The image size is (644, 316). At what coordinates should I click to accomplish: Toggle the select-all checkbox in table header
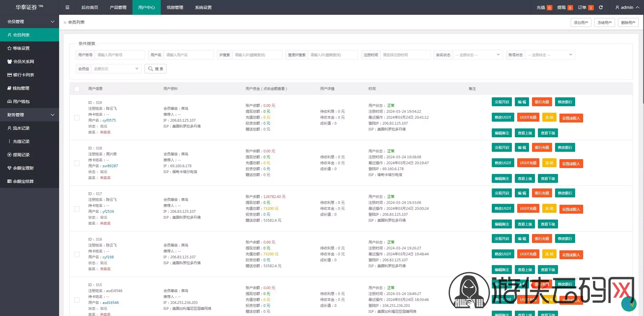pos(77,89)
